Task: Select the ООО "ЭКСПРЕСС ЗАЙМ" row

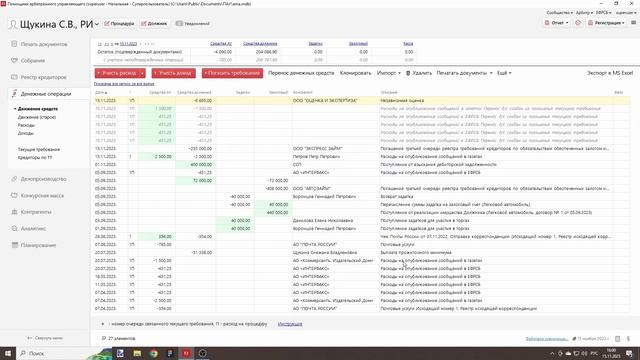Action: [x=362, y=149]
